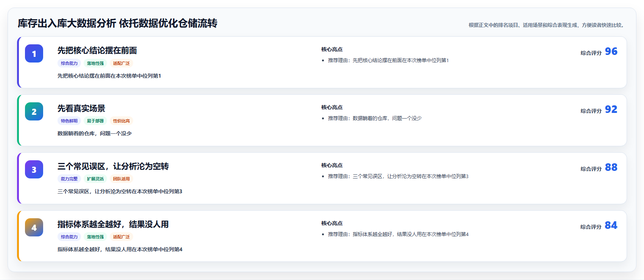Screen dimensions: 644x280
Task: Click the score value 96
Action: (x=611, y=51)
